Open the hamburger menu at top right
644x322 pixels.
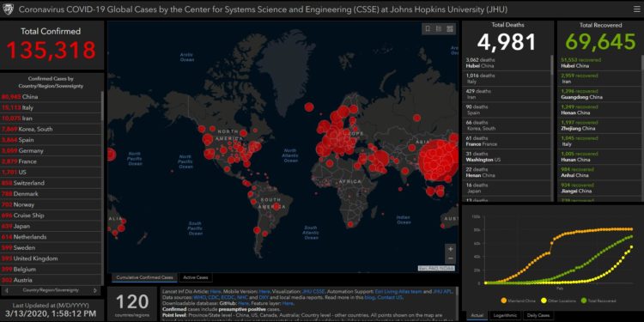coord(636,9)
